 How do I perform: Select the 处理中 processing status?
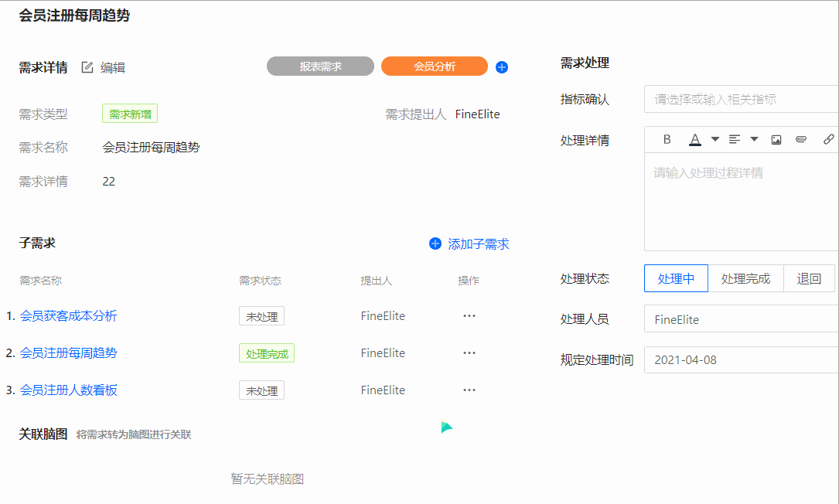pos(676,278)
